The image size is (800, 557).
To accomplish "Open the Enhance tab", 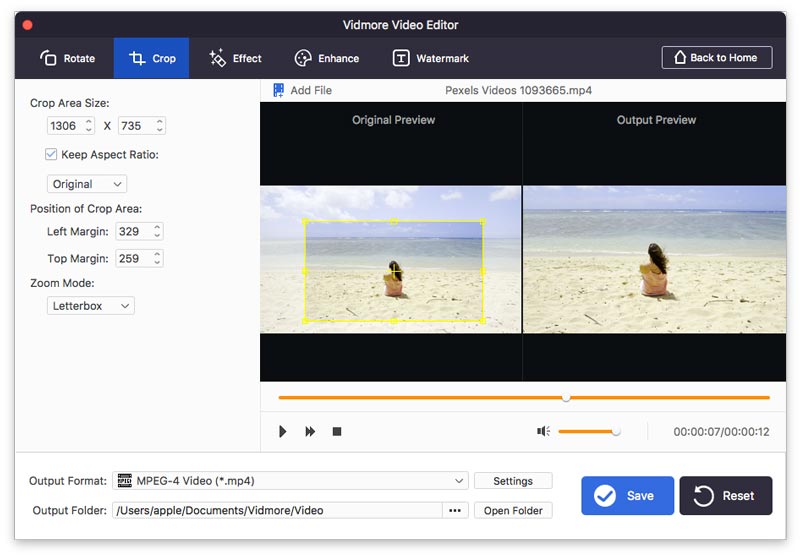I will [327, 58].
